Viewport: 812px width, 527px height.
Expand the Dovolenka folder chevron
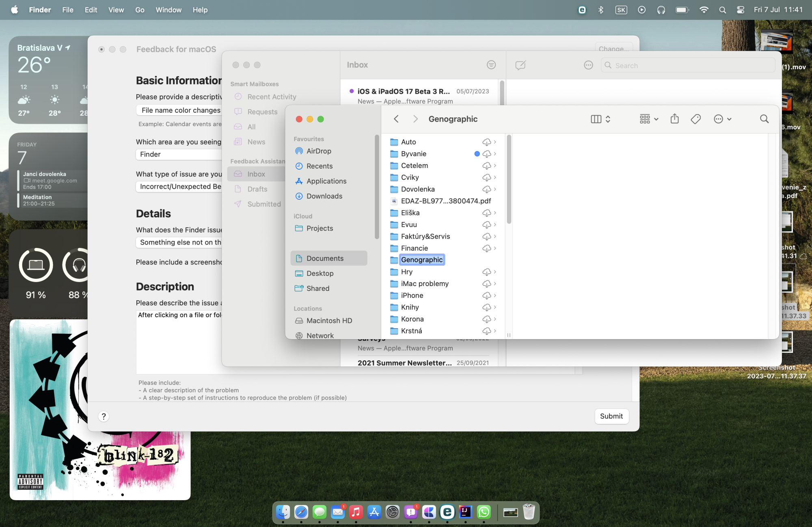495,189
